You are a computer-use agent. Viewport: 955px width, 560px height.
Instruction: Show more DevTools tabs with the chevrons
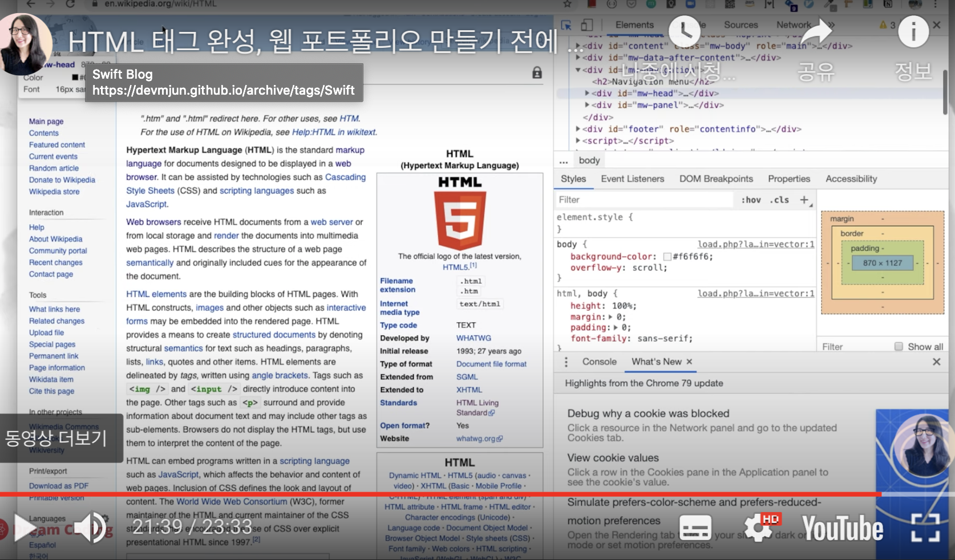click(x=830, y=25)
